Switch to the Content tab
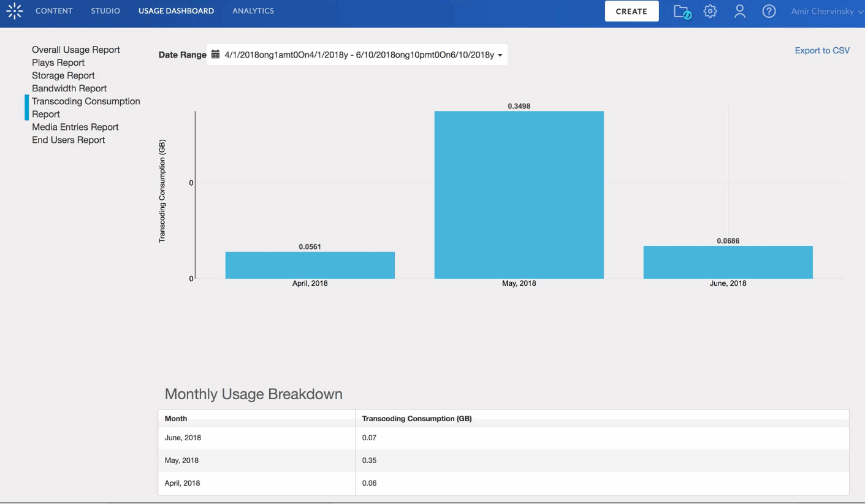Image resolution: width=865 pixels, height=504 pixels. coord(54,11)
